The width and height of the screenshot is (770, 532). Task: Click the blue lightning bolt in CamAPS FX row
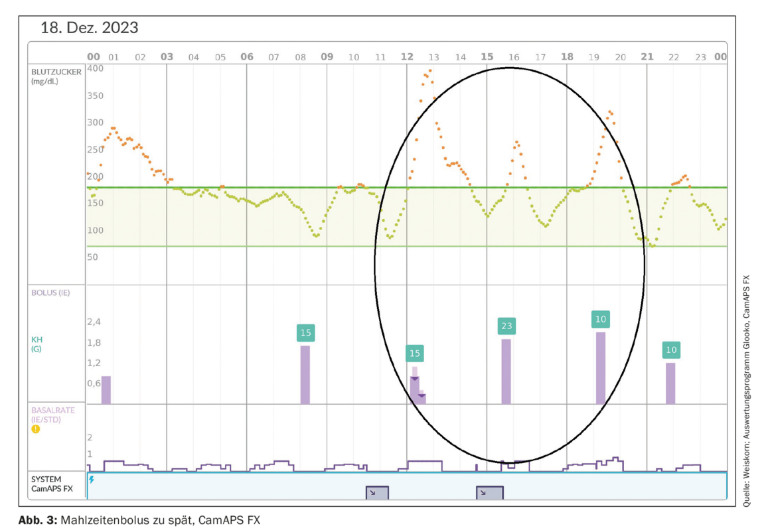pyautogui.click(x=92, y=479)
